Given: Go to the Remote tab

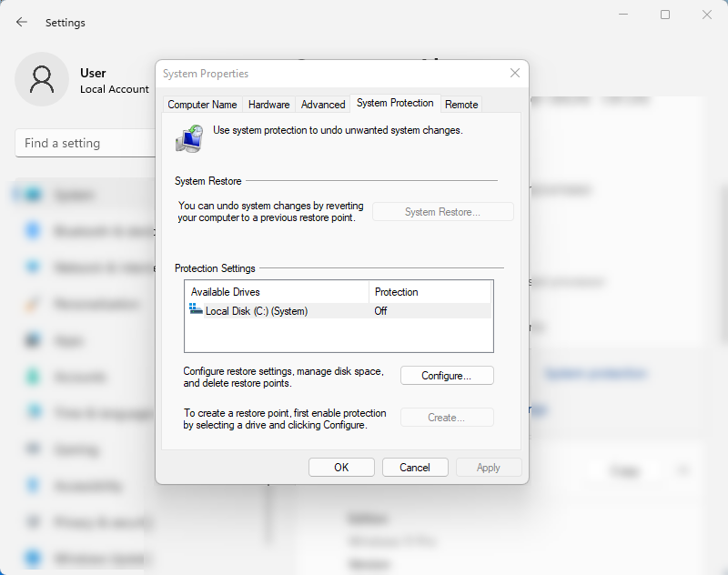Looking at the screenshot, I should coord(461,105).
